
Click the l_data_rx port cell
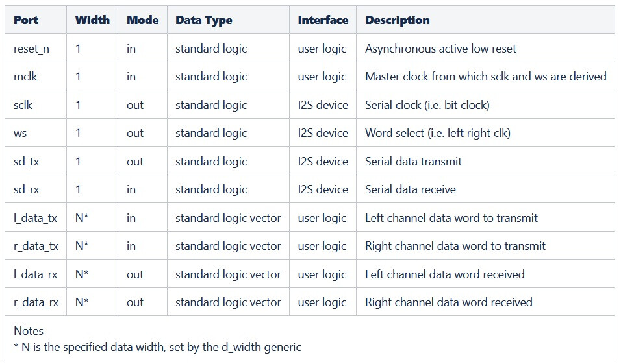pyautogui.click(x=35, y=274)
